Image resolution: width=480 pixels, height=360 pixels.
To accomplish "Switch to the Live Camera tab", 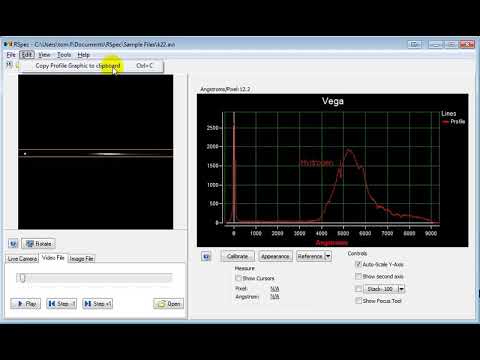I will (x=22, y=259).
